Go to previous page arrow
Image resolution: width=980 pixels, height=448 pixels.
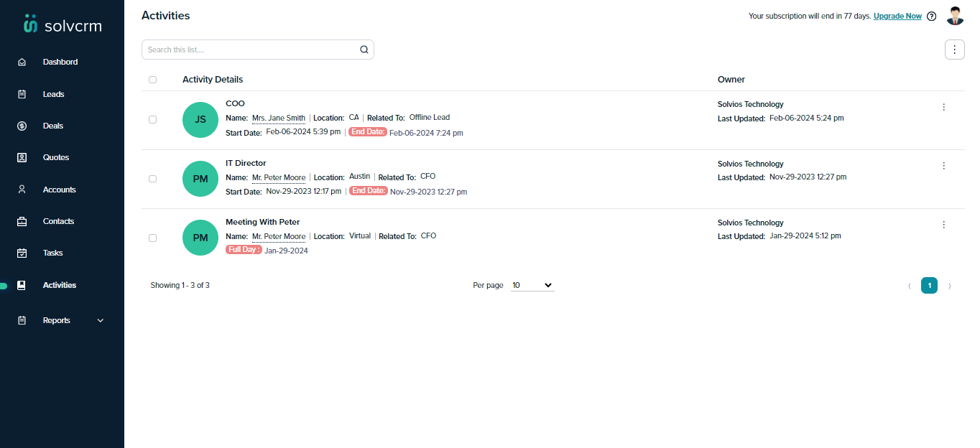(x=910, y=286)
